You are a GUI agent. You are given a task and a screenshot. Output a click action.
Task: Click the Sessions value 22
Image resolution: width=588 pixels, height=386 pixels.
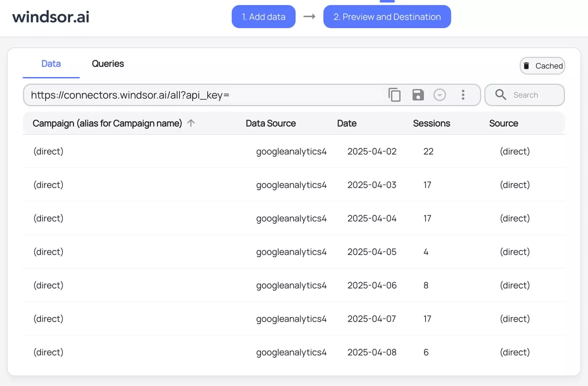click(x=428, y=151)
